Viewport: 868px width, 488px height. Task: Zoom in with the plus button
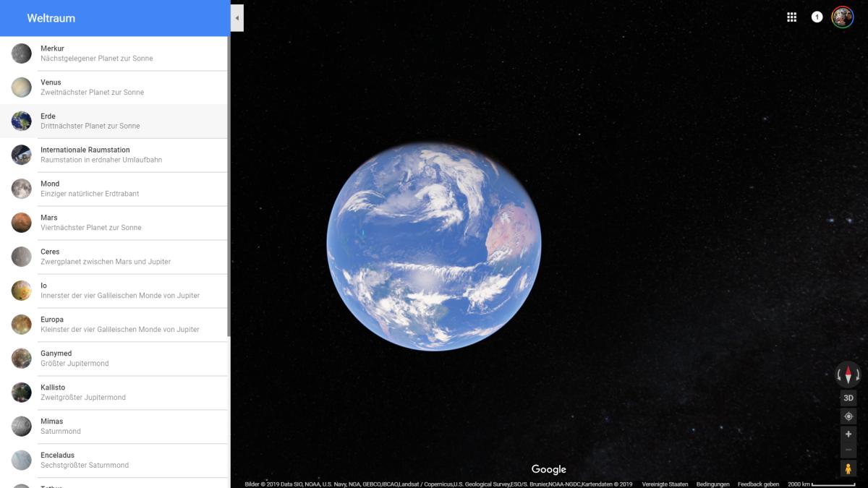tap(848, 434)
